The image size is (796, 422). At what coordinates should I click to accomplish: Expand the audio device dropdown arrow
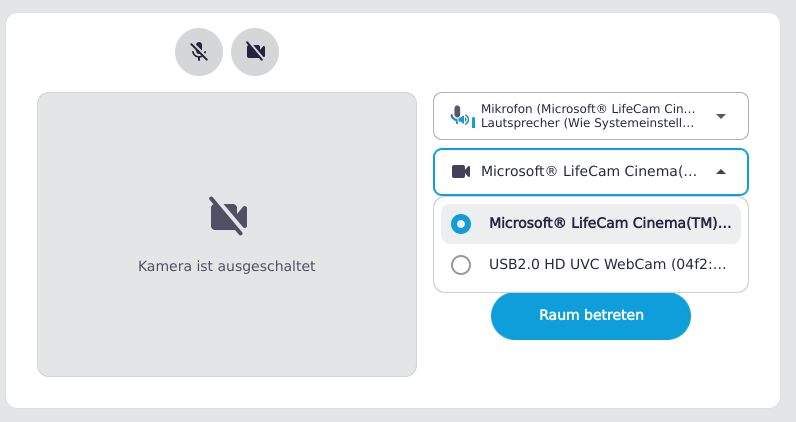click(721, 116)
